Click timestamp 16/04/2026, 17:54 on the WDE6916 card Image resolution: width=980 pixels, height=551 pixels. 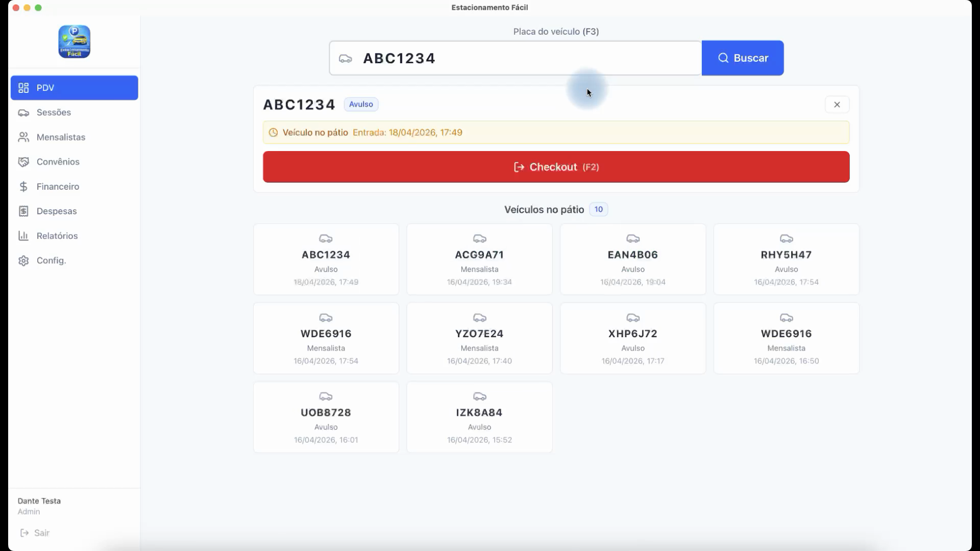(326, 361)
